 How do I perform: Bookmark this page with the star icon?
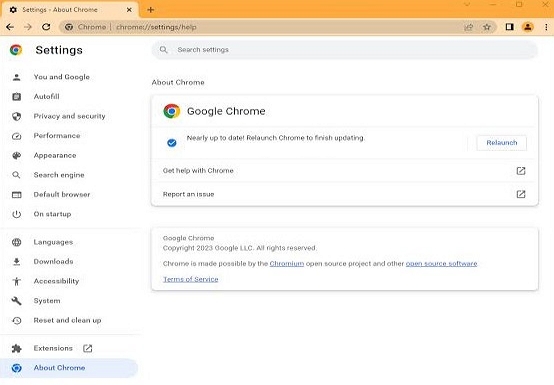click(x=487, y=27)
